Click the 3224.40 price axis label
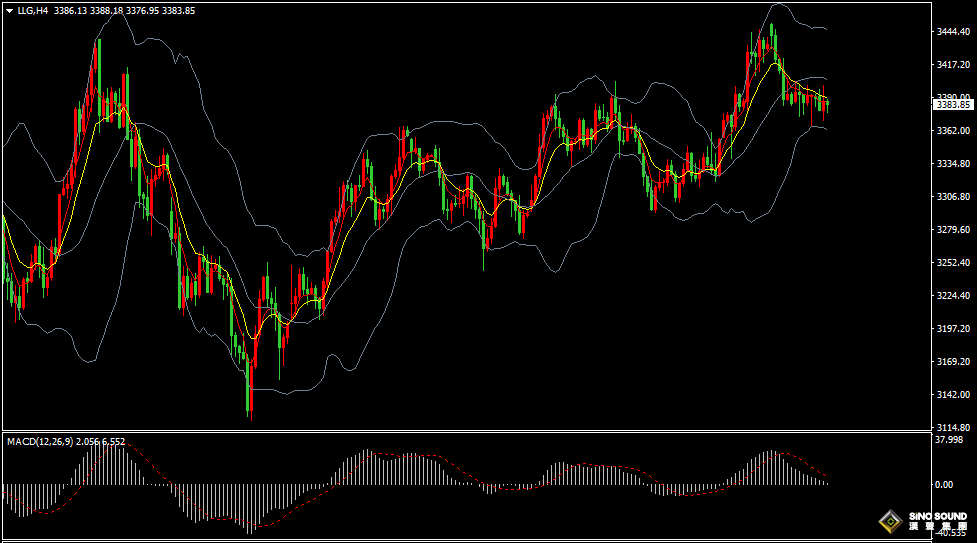The width and height of the screenshot is (977, 543). pos(954,295)
